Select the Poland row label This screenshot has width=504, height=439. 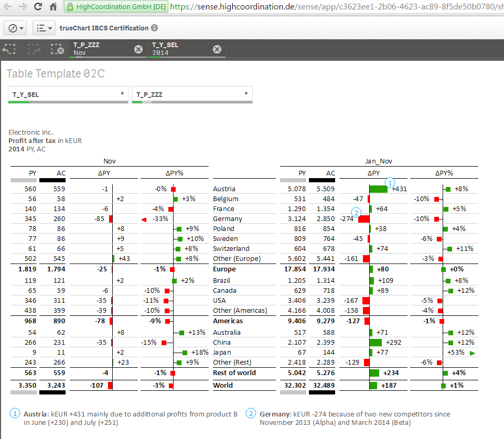223,228
